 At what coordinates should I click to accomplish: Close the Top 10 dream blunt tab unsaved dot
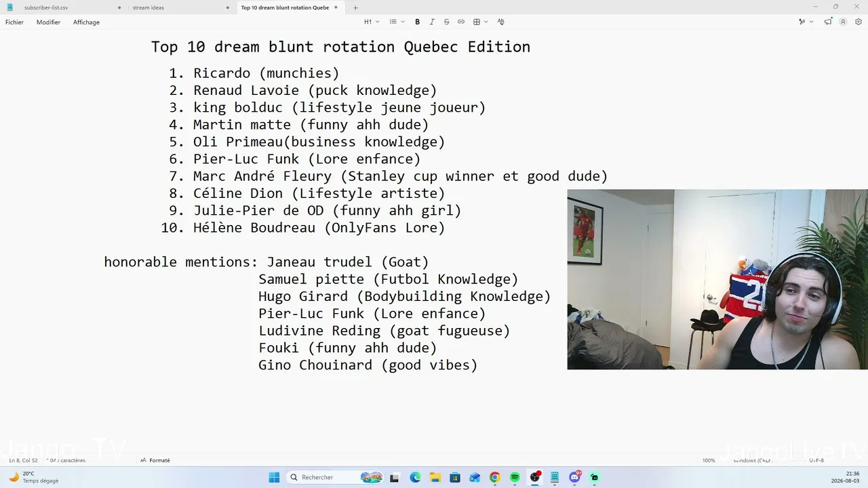(336, 7)
